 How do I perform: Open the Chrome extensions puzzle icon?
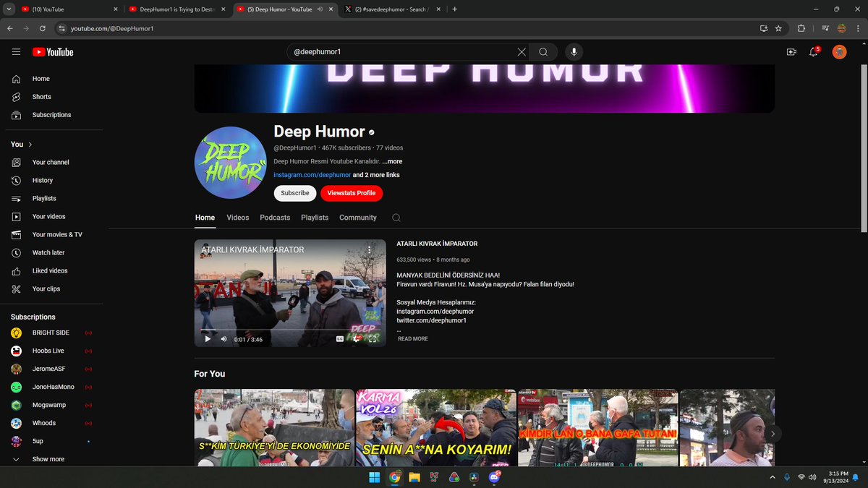pos(801,28)
